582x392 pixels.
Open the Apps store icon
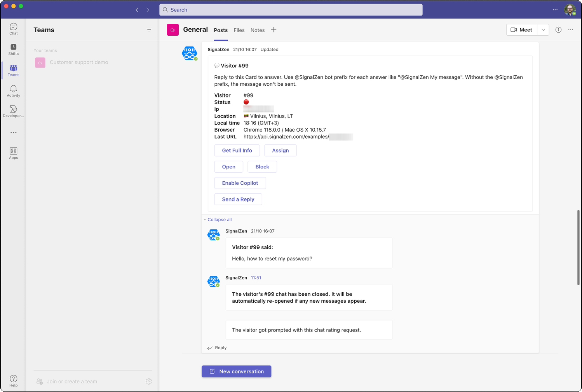click(x=14, y=153)
